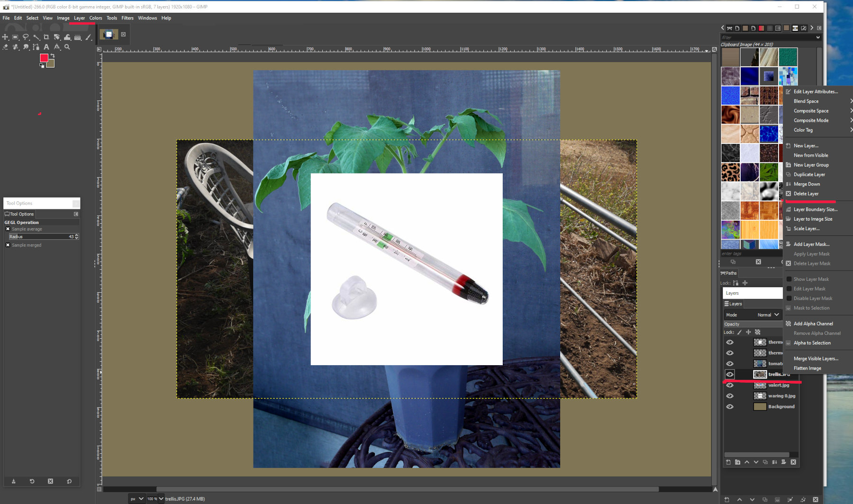Image resolution: width=853 pixels, height=504 pixels.
Task: Click the background tan color swatch
Action: tap(51, 64)
